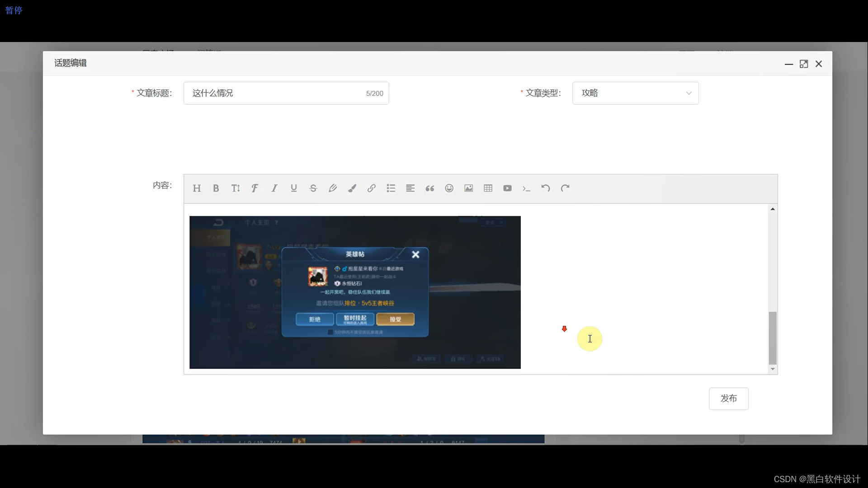
Task: Toggle italic formatting
Action: (274, 188)
